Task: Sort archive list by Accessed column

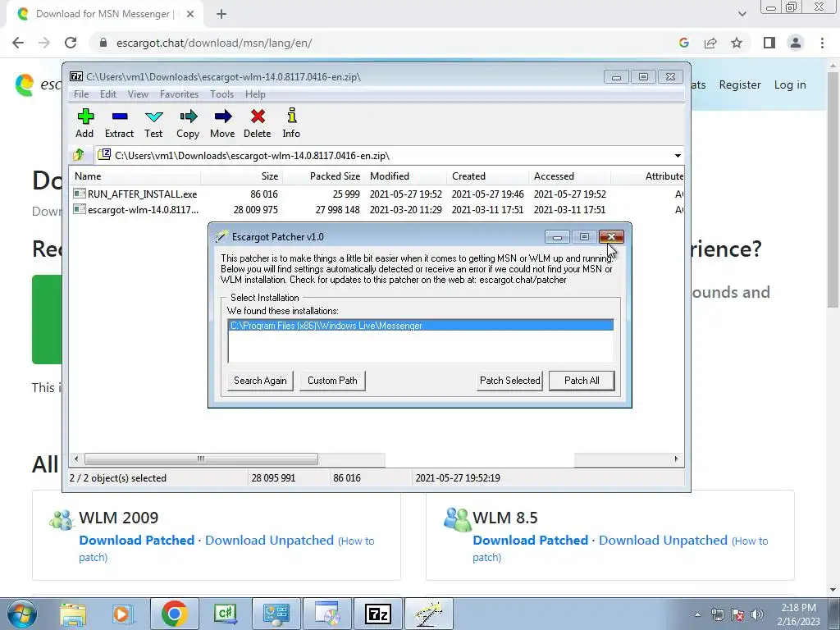Action: point(569,176)
